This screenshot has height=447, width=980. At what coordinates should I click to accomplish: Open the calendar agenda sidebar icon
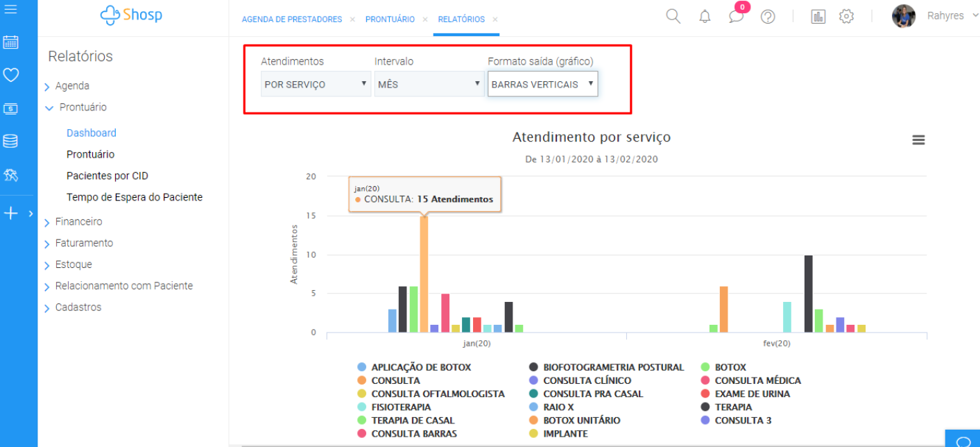[x=10, y=42]
